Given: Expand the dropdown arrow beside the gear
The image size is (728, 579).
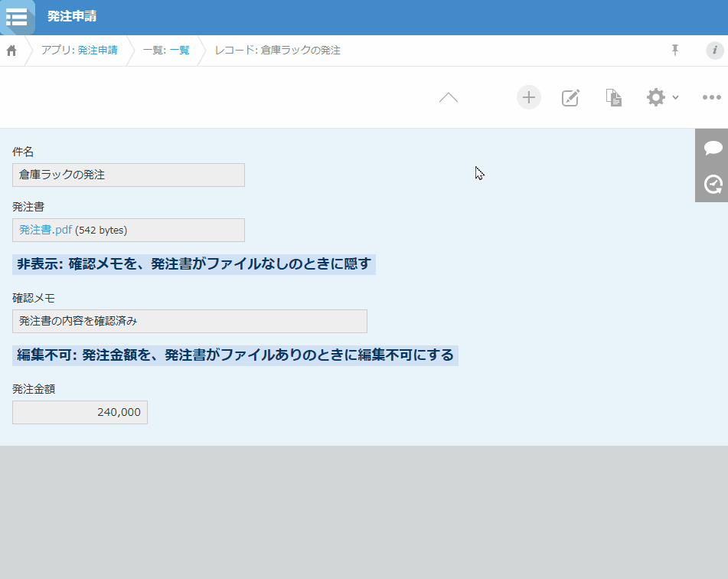Looking at the screenshot, I should tap(675, 97).
